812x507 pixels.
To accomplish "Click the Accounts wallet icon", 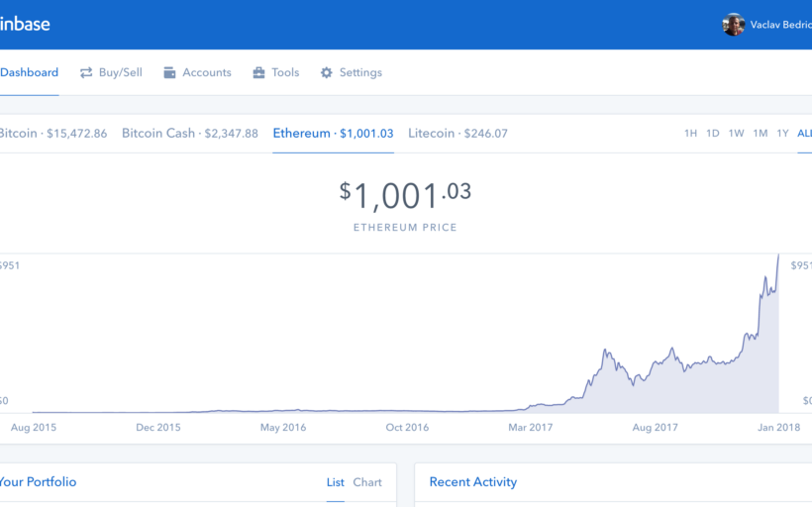I will 170,72.
